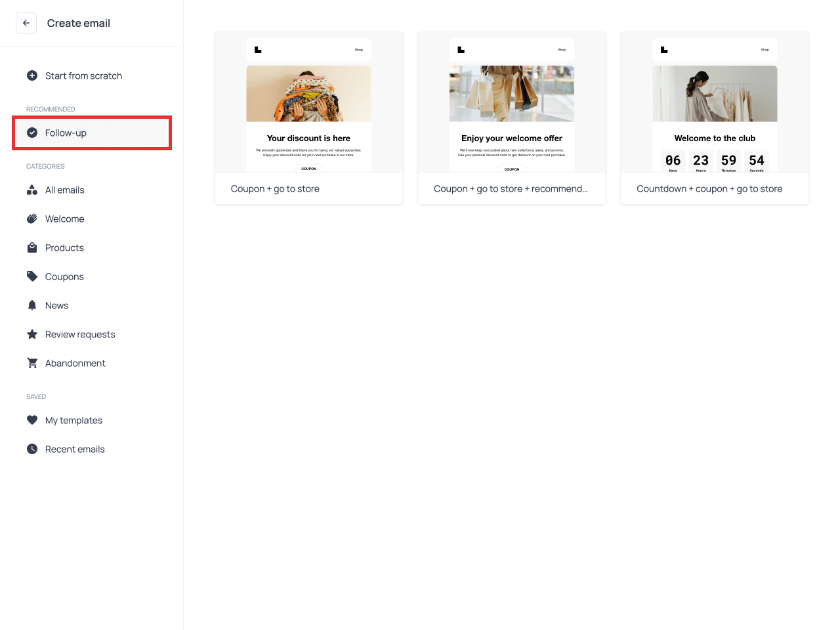Choose Start from scratch option

click(x=83, y=76)
